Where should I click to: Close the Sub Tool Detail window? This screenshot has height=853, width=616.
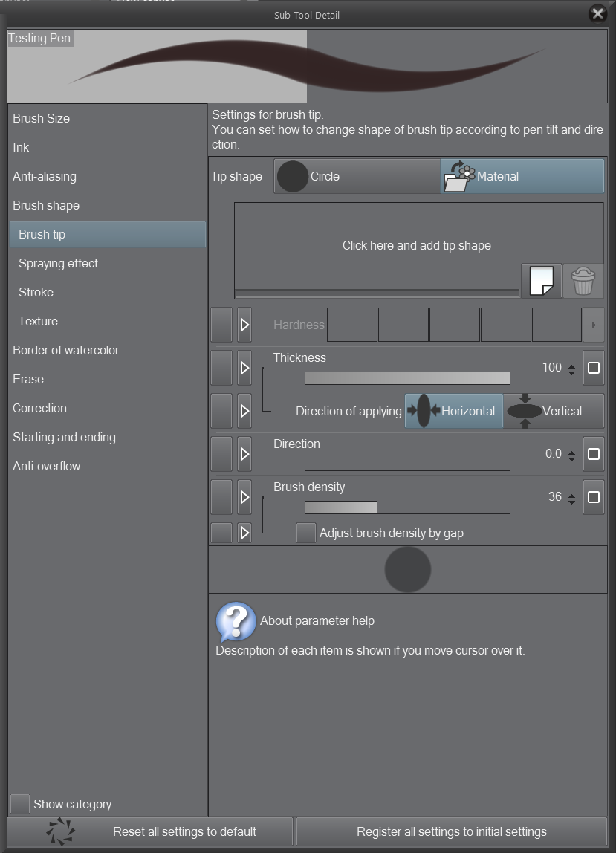(597, 13)
